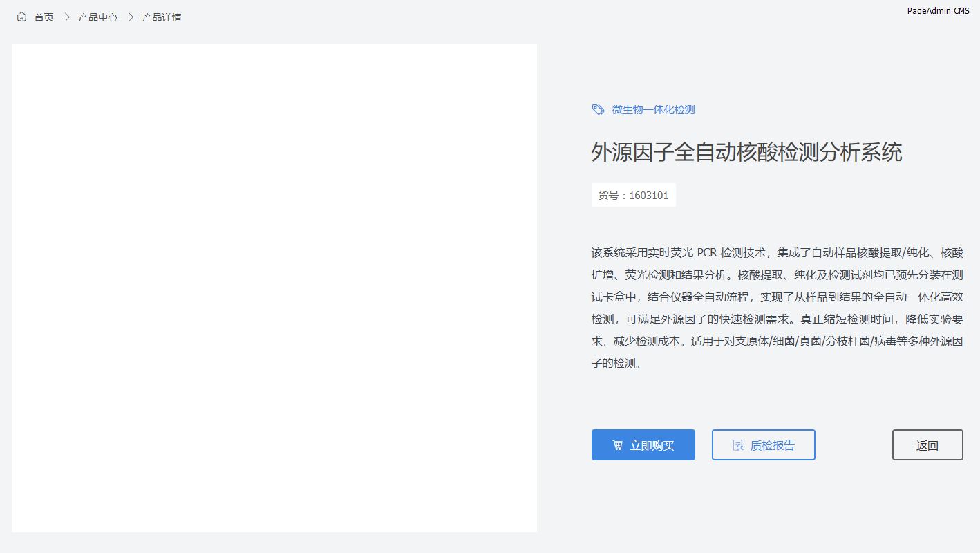Open the 质检报告 button
The width and height of the screenshot is (980, 553).
(x=772, y=445)
